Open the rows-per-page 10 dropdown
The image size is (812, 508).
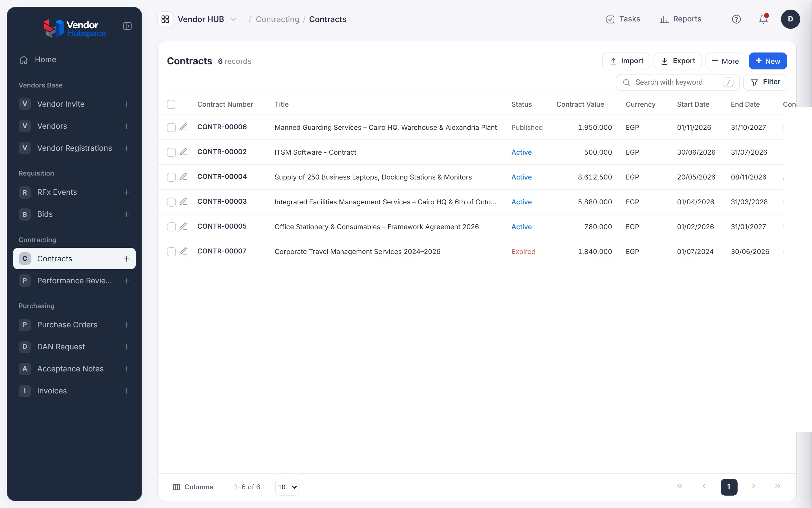coord(287,487)
